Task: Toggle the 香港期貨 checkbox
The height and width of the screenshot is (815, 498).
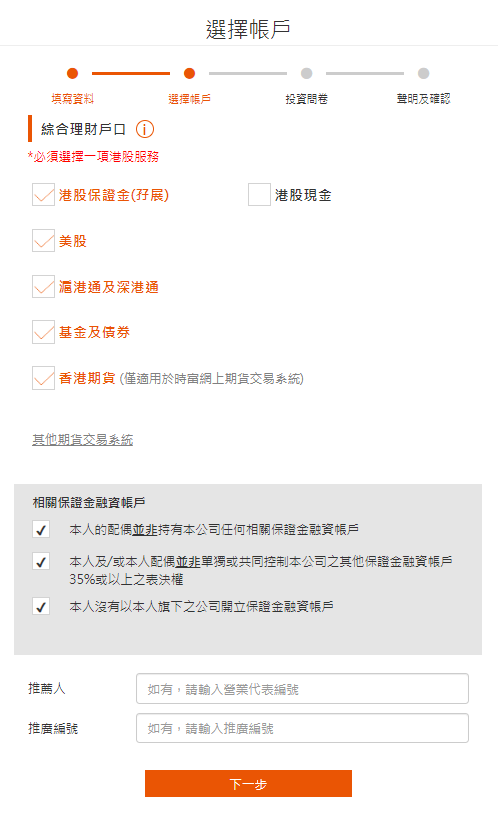Action: pos(43,378)
